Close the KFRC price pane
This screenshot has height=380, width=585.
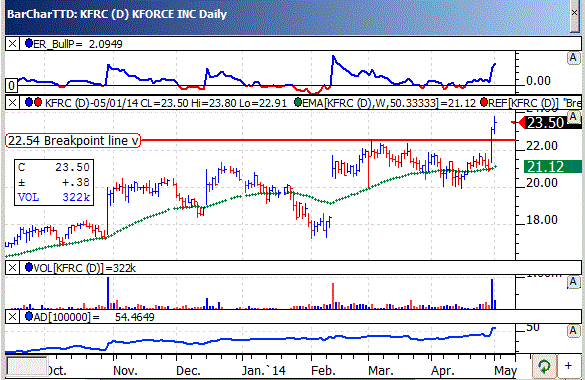12,103
